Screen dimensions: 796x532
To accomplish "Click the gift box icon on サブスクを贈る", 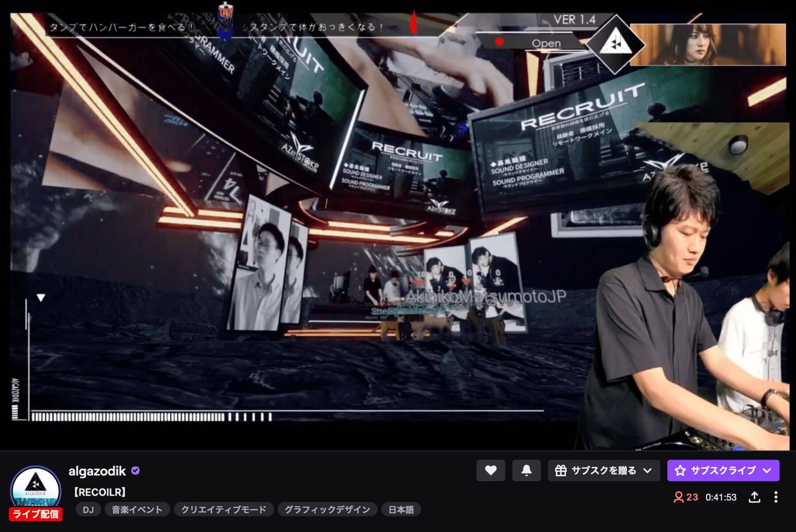I will click(x=561, y=471).
